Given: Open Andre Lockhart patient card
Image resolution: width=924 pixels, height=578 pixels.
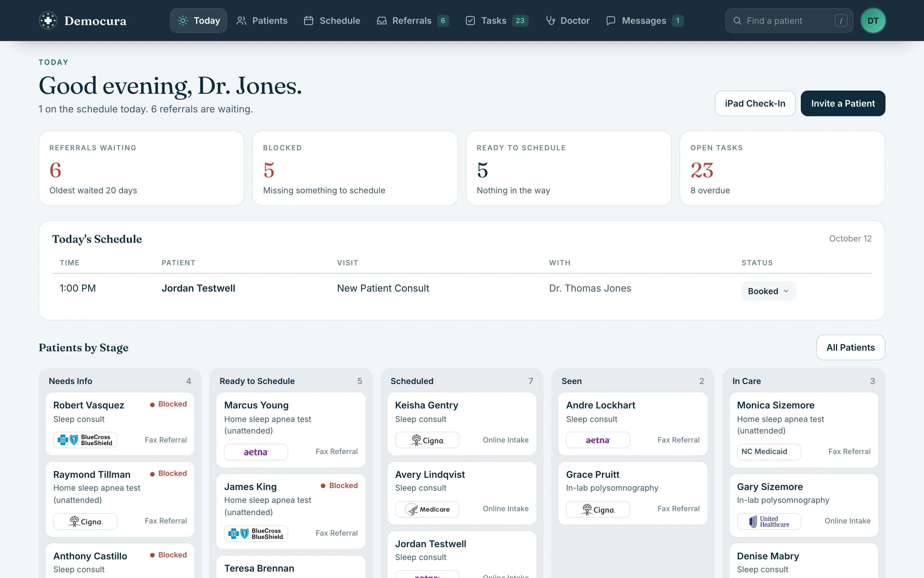Looking at the screenshot, I should point(633,424).
